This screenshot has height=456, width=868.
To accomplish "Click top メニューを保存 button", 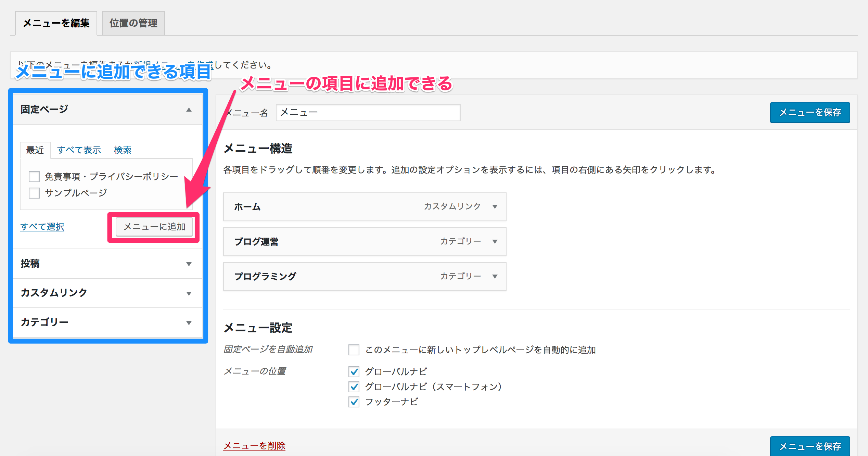I will pyautogui.click(x=809, y=112).
